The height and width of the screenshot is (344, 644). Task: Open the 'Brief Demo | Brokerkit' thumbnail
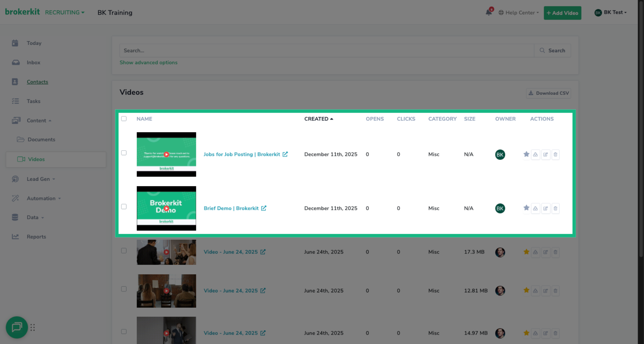click(x=166, y=208)
